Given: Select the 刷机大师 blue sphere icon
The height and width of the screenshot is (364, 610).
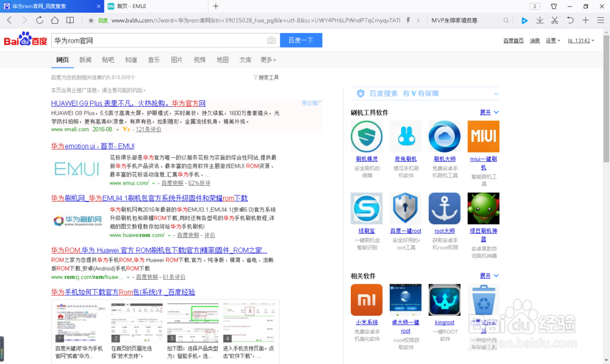Looking at the screenshot, I should tap(444, 136).
